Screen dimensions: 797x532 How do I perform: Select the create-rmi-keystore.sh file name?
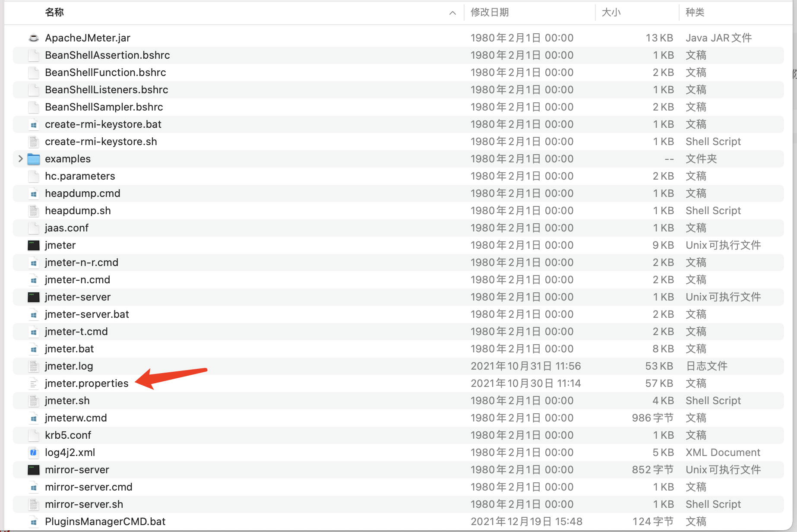(x=101, y=142)
